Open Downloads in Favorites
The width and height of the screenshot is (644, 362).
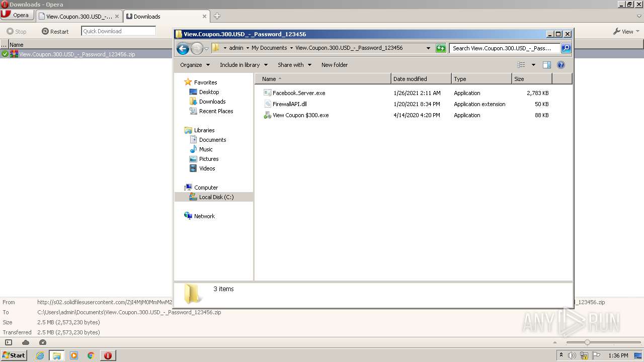coord(212,102)
